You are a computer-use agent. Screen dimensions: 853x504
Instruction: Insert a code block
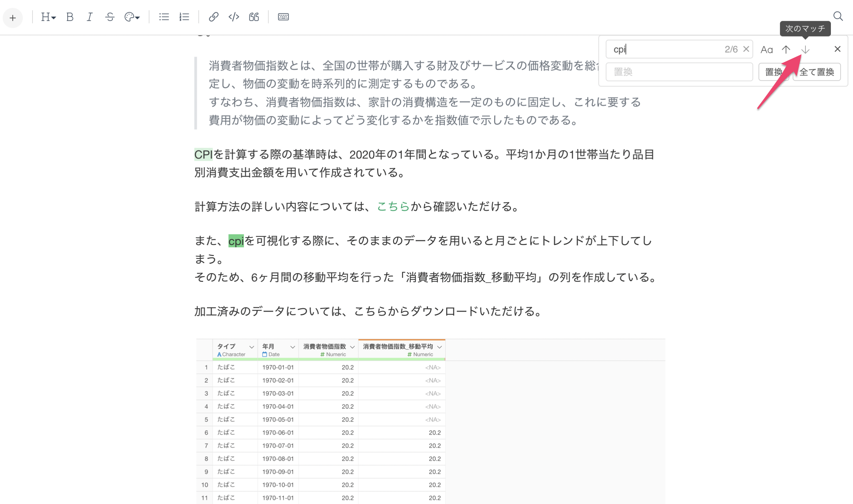coord(234,17)
